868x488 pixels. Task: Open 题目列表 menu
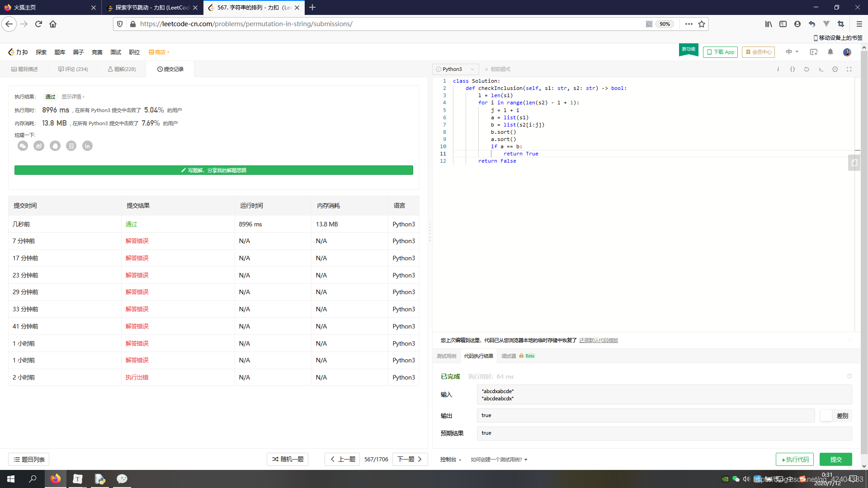[x=30, y=460]
